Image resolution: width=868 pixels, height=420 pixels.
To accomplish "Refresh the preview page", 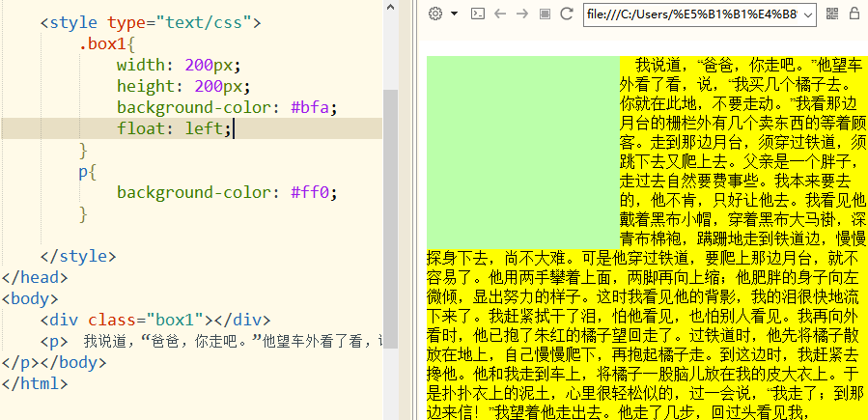I will tap(567, 14).
